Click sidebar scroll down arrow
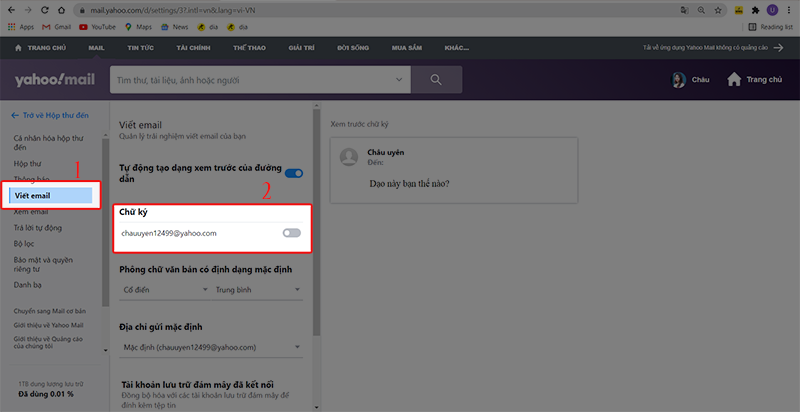 pos(106,350)
